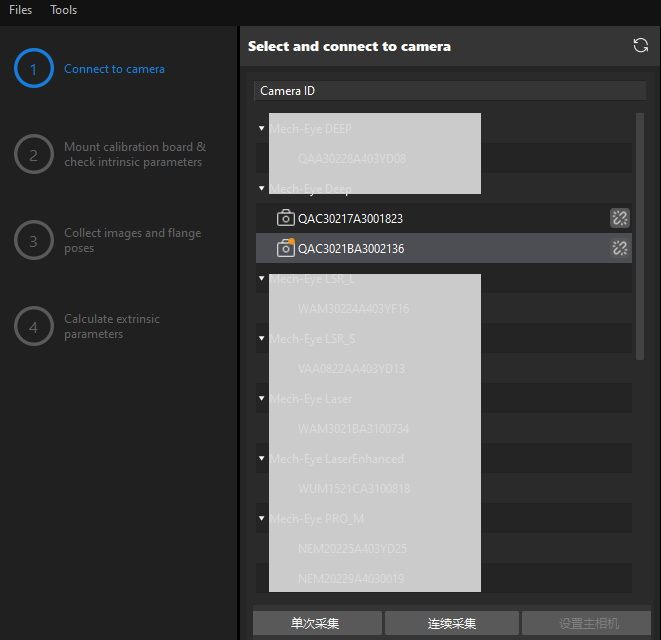Click the camera list vertical scrollbar
The height and width of the screenshot is (640, 661).
(x=640, y=236)
